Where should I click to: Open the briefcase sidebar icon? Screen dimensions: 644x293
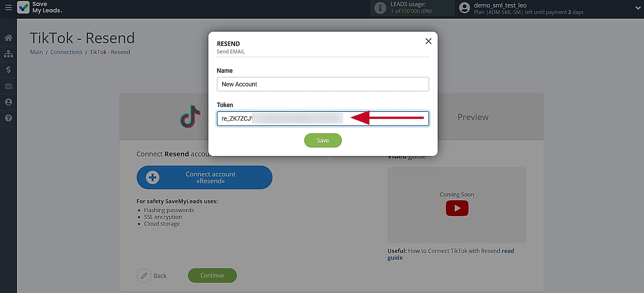click(8, 86)
